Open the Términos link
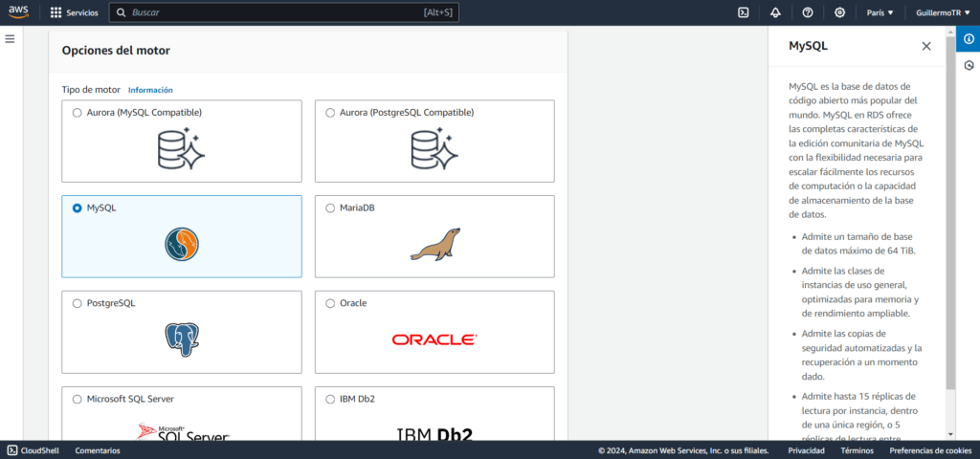Image resolution: width=980 pixels, height=459 pixels. 857,450
